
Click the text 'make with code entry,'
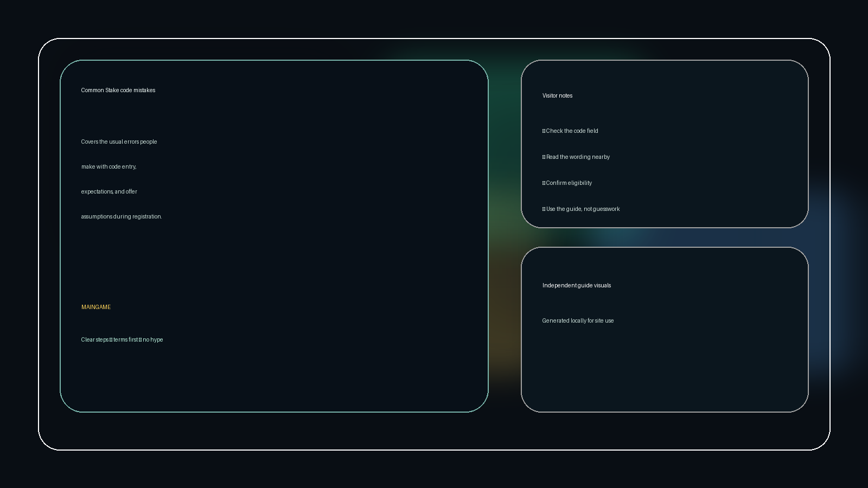(x=108, y=166)
